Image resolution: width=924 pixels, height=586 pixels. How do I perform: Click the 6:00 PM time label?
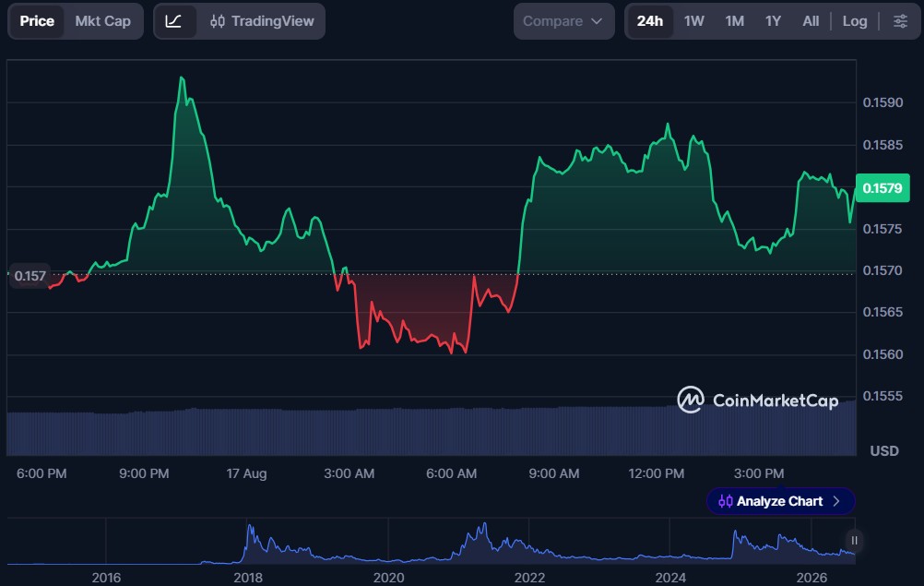(x=41, y=473)
